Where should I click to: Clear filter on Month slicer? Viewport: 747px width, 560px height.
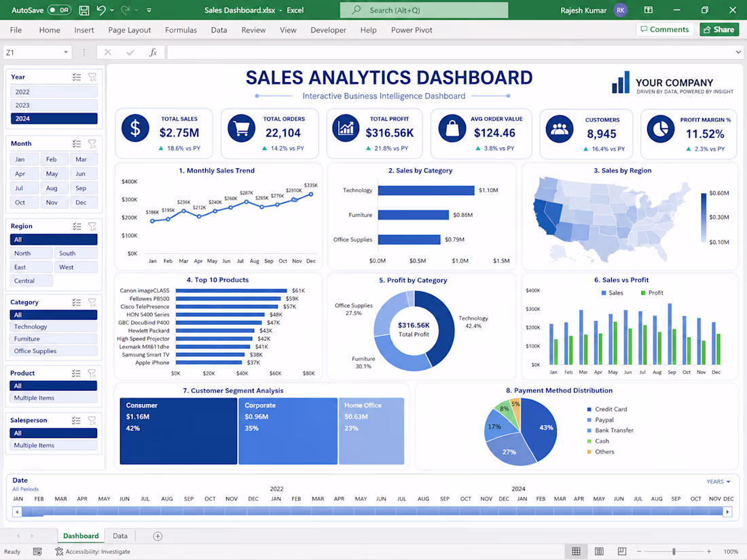(x=92, y=143)
